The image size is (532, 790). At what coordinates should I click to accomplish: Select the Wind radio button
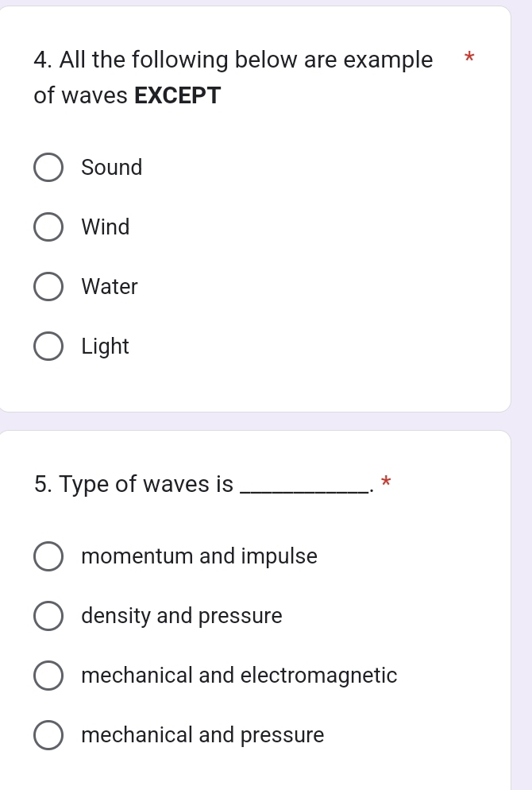click(x=48, y=227)
